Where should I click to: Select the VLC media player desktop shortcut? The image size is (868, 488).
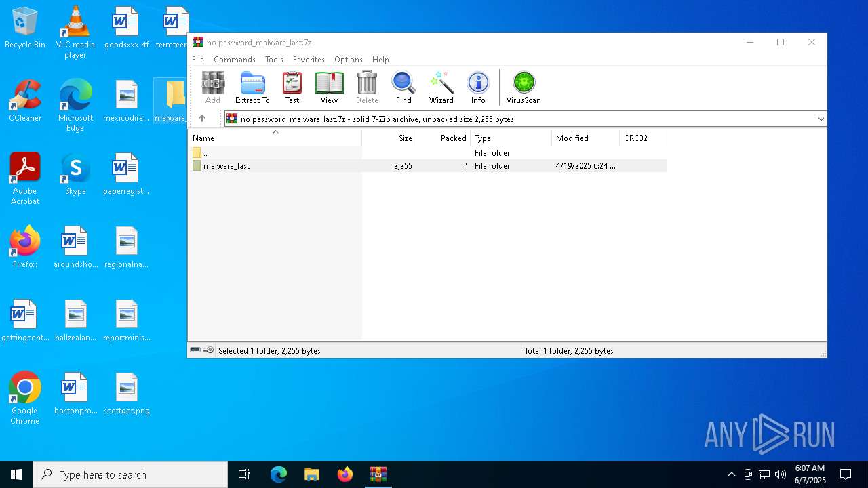click(x=75, y=33)
